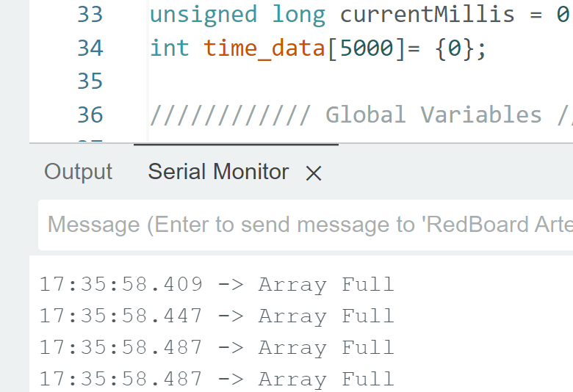The width and height of the screenshot is (573, 392).
Task: Click the unsigned keyword on line 33
Action: 203,15
